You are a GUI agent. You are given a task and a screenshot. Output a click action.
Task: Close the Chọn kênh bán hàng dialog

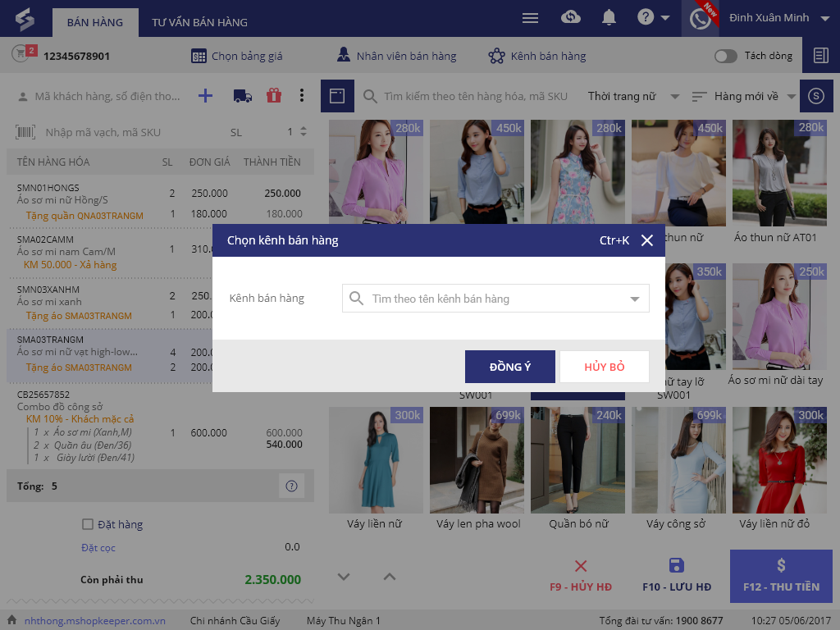tap(647, 240)
